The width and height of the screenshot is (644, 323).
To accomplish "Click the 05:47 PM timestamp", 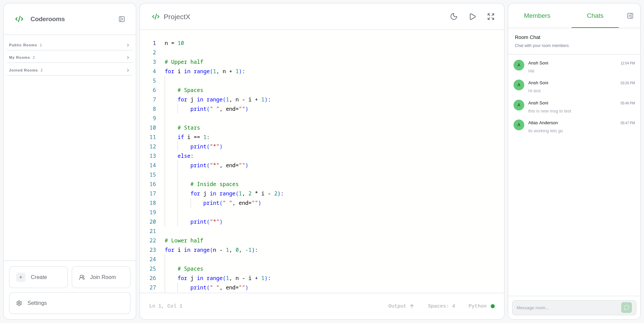I will (x=628, y=123).
